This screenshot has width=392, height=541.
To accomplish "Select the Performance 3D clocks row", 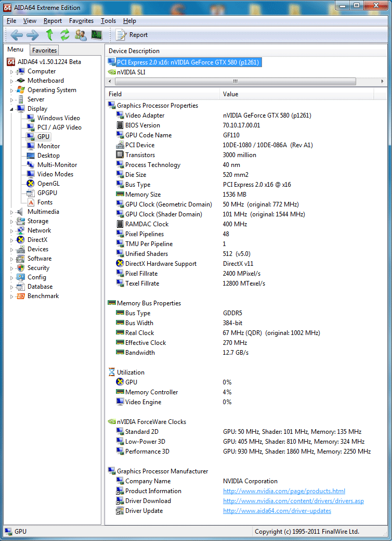I will (246, 452).
